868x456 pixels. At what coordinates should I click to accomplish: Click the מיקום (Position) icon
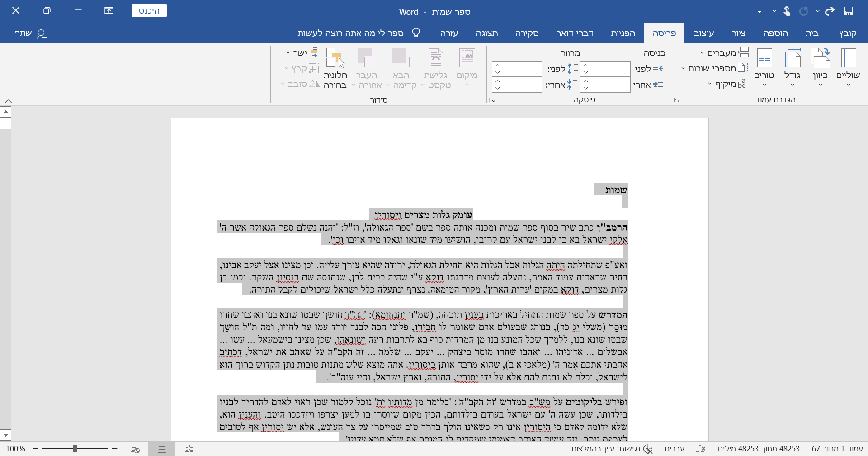click(x=467, y=68)
